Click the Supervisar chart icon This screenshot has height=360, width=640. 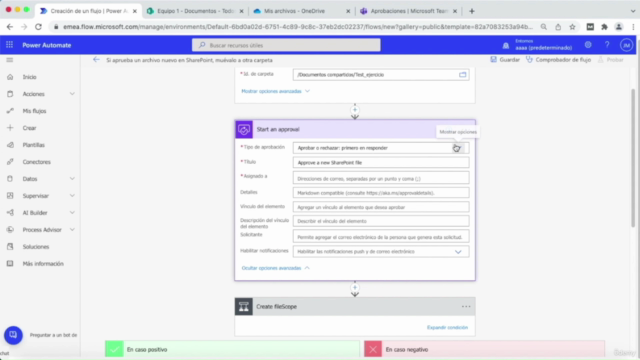click(x=10, y=196)
